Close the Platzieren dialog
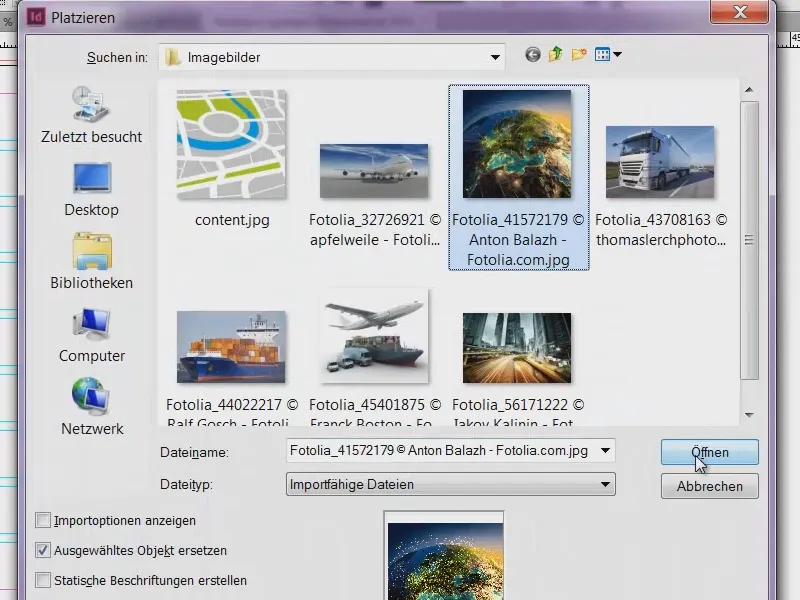 tap(740, 12)
